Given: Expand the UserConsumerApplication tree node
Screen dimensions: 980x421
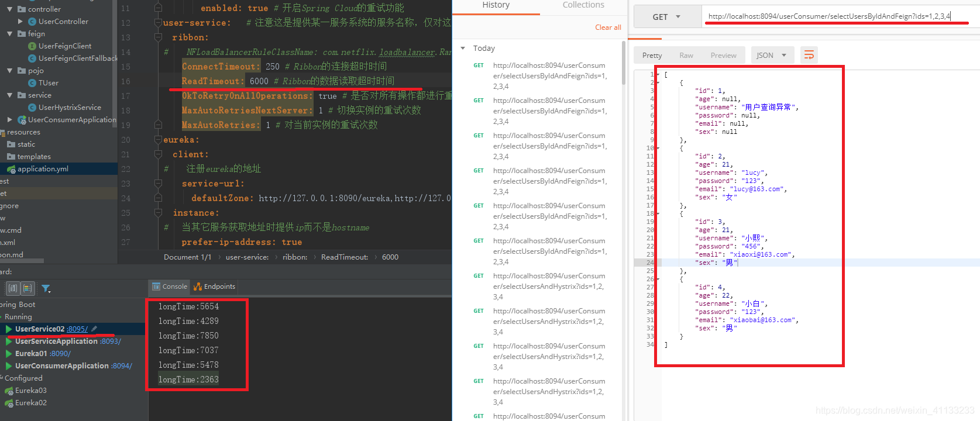Looking at the screenshot, I should pyautogui.click(x=10, y=120).
